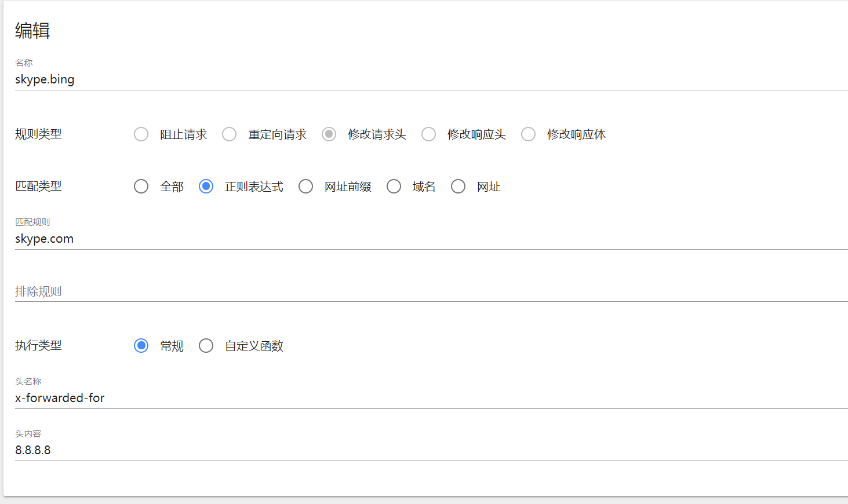The height and width of the screenshot is (504, 848).
Task: Select the 阻止请求 rule type radio
Action: [x=141, y=134]
